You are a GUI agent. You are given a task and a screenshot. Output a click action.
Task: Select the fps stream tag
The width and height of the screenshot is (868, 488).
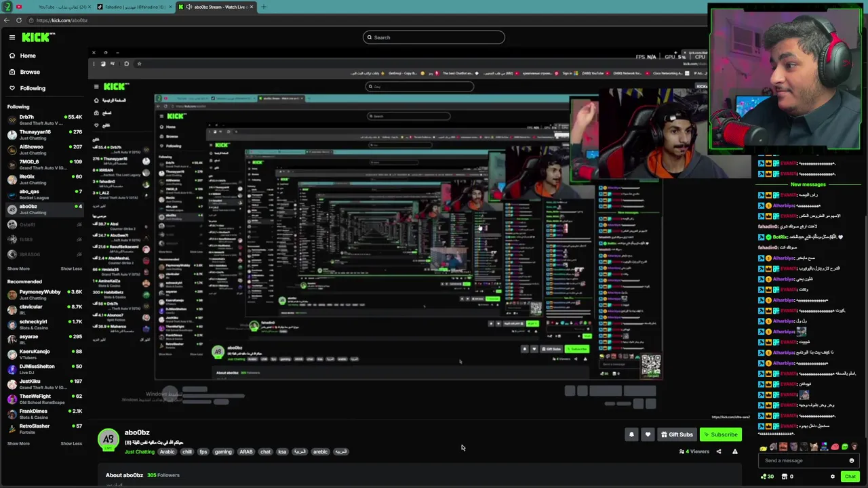click(x=203, y=451)
